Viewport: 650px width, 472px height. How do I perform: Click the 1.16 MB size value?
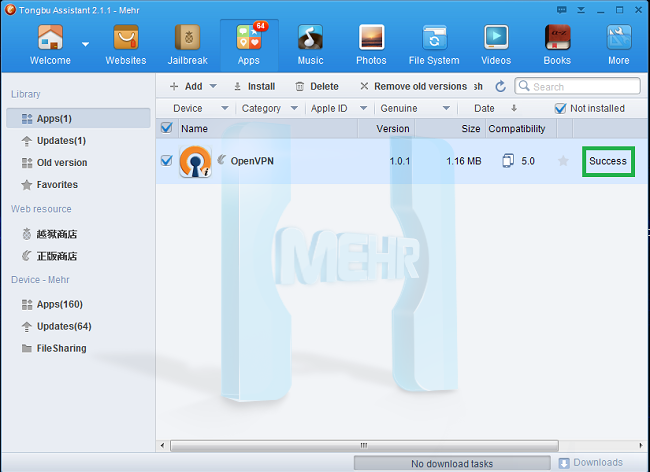pyautogui.click(x=463, y=161)
